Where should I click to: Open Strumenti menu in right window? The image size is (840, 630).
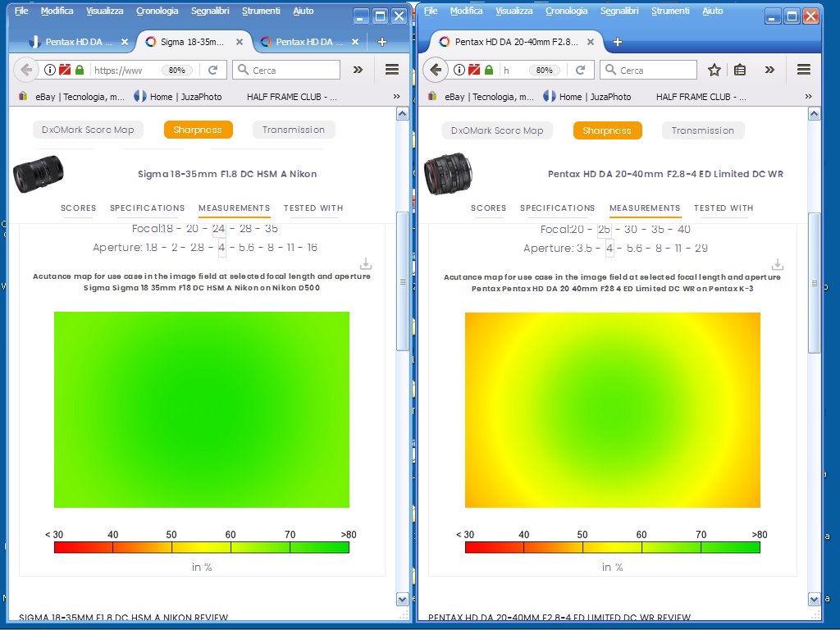tap(670, 11)
